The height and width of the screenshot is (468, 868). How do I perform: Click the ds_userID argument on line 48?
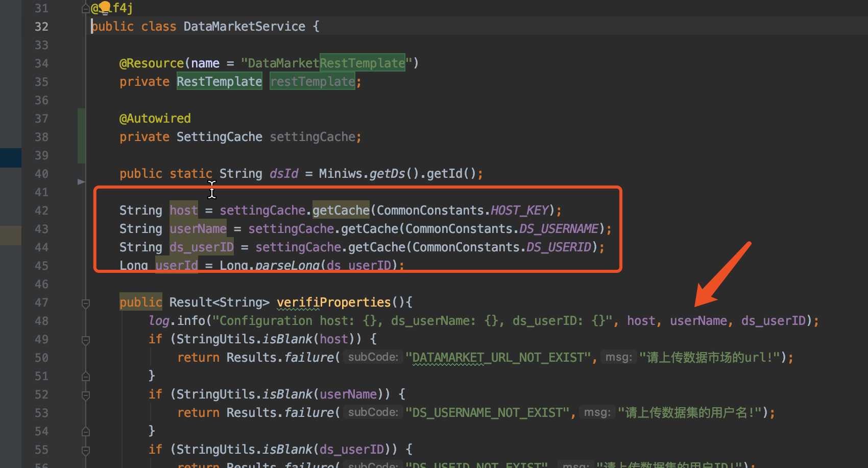point(774,321)
